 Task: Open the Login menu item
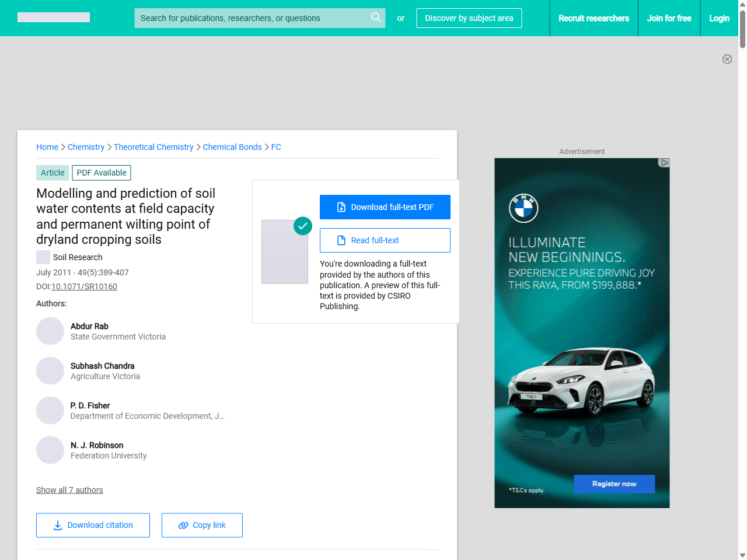click(719, 18)
